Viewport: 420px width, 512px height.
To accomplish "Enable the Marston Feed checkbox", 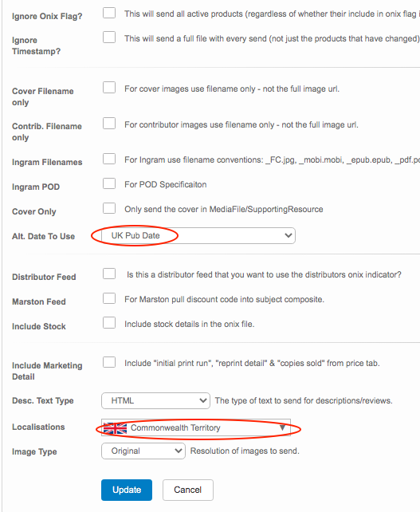I will pyautogui.click(x=109, y=298).
